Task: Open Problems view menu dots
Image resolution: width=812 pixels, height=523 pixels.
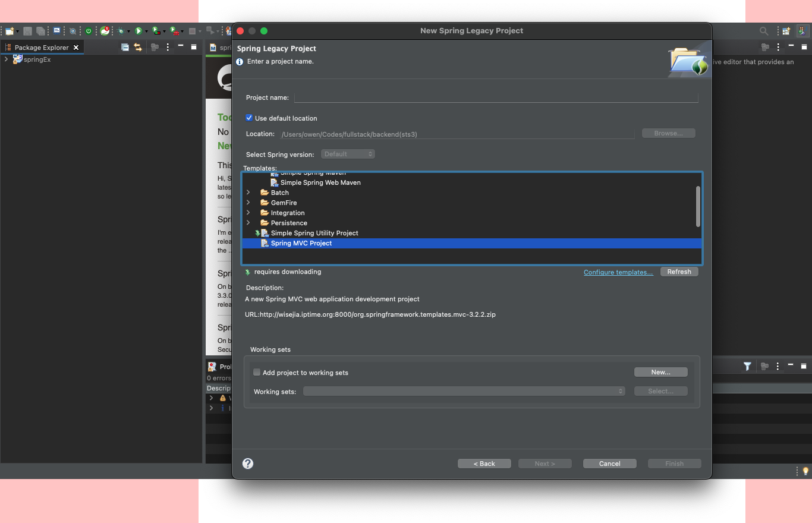Action: point(778,366)
